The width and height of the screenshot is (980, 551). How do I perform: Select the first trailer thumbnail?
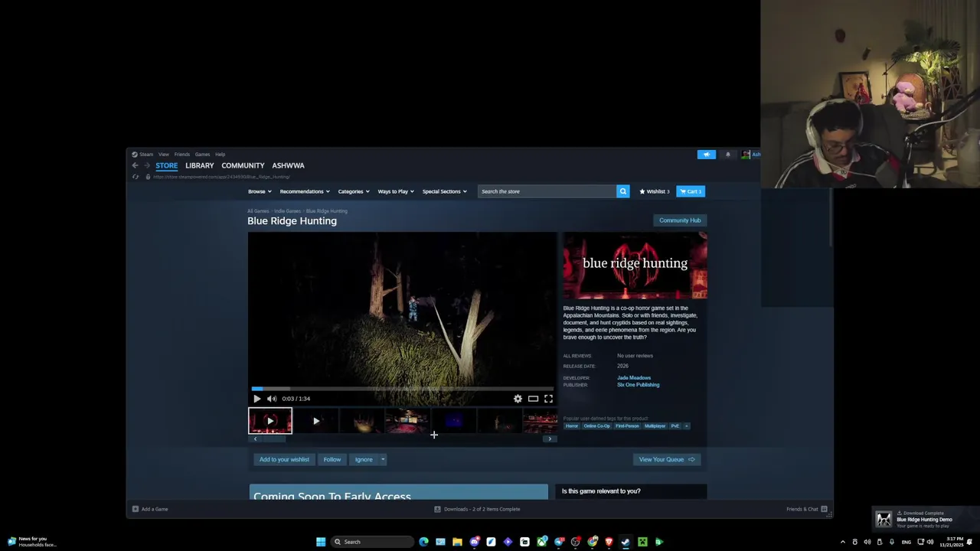pyautogui.click(x=270, y=421)
